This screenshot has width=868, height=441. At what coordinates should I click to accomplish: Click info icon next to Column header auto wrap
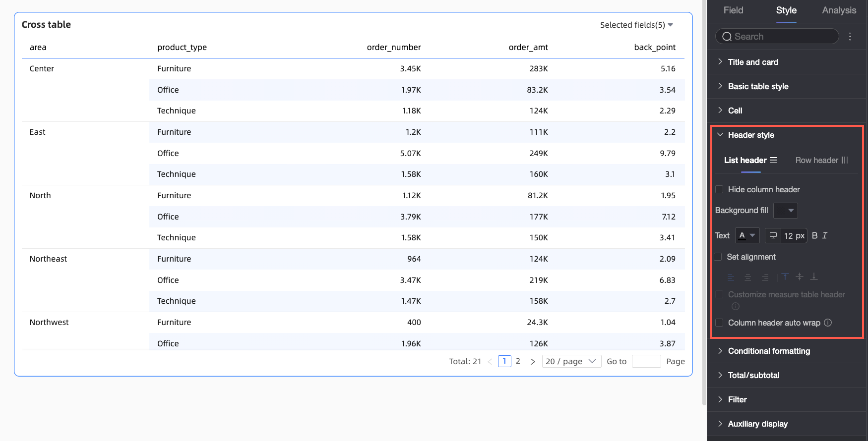tap(828, 323)
